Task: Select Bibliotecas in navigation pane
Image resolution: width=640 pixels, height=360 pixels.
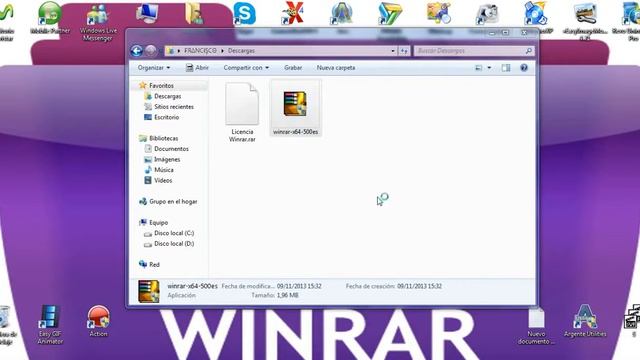Action: (x=163, y=138)
